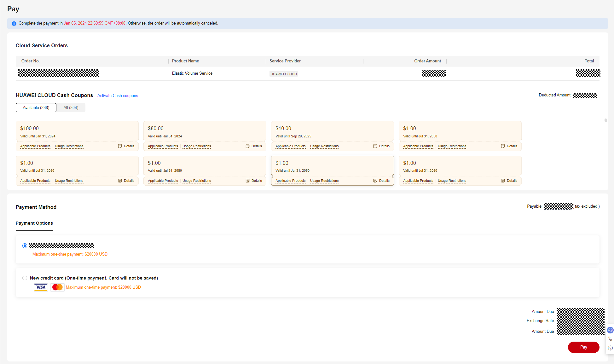Open Details icon on the $80.00 coupon

(247, 146)
